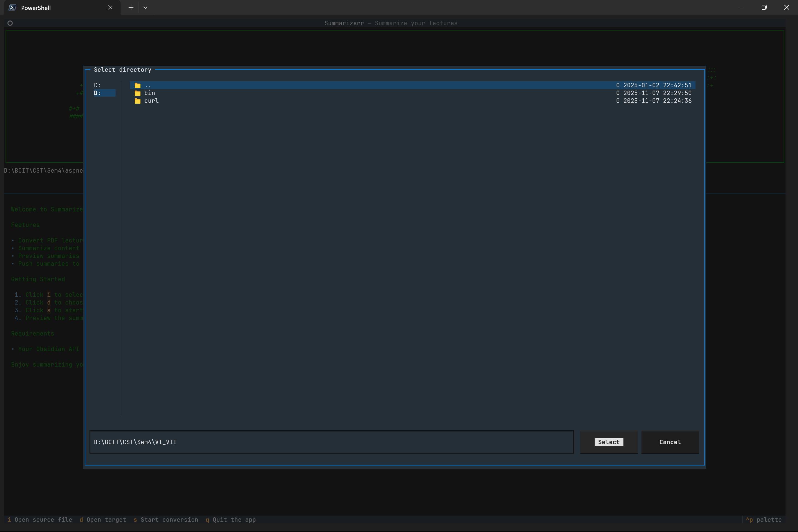The width and height of the screenshot is (798, 532).
Task: Click the PowerShell tab icon
Action: click(12, 7)
